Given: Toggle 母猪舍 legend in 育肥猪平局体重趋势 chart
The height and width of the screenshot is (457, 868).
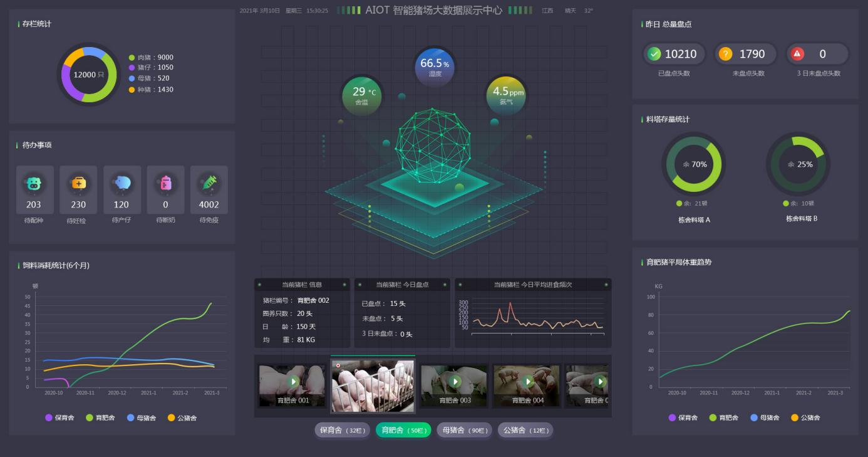Looking at the screenshot, I should [765, 418].
